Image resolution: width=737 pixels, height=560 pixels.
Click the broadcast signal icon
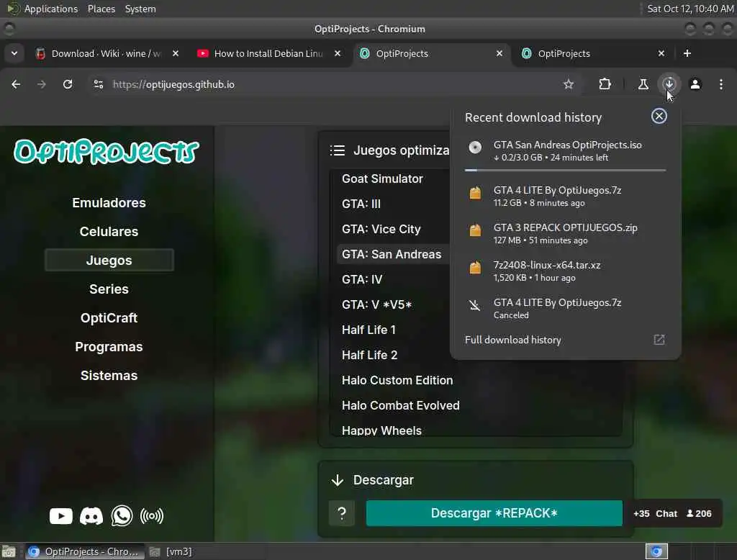[x=152, y=516]
